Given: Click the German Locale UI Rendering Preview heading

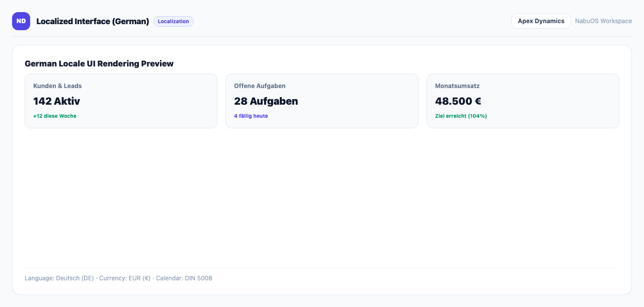Looking at the screenshot, I should pos(99,64).
